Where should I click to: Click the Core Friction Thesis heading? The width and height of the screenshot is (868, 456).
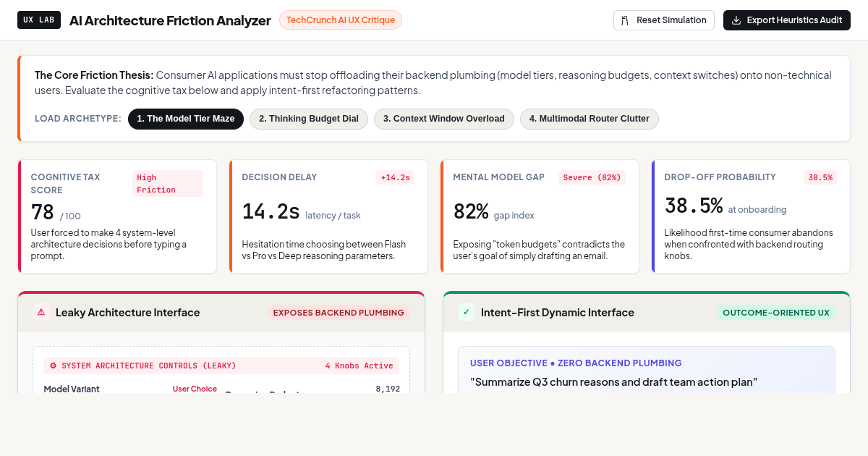click(94, 75)
